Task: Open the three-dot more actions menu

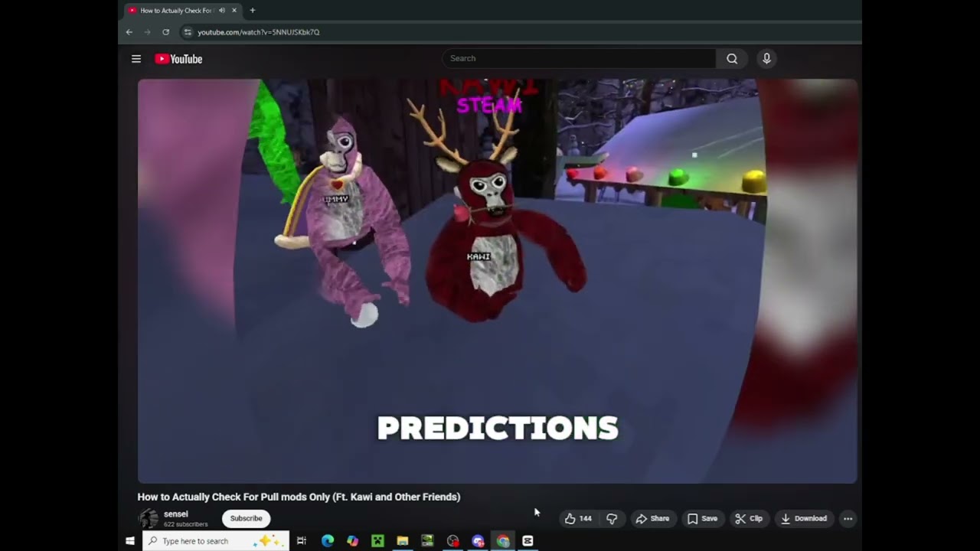Action: [848, 519]
